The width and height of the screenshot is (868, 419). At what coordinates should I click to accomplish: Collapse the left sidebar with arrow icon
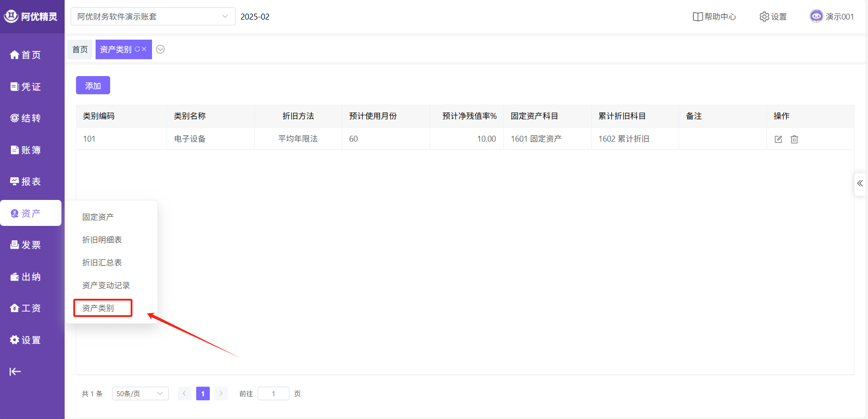15,372
